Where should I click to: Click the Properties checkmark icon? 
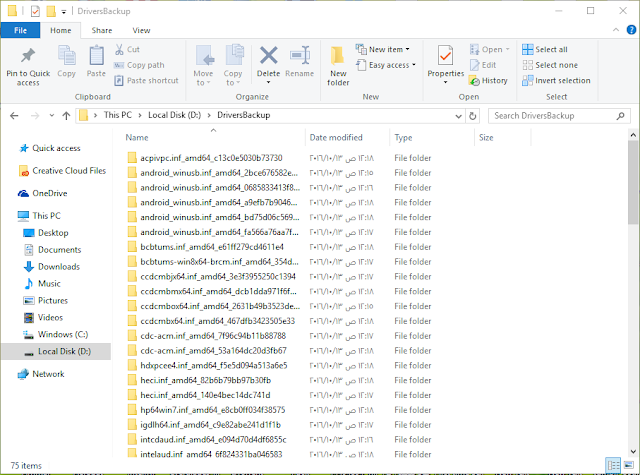(445, 55)
